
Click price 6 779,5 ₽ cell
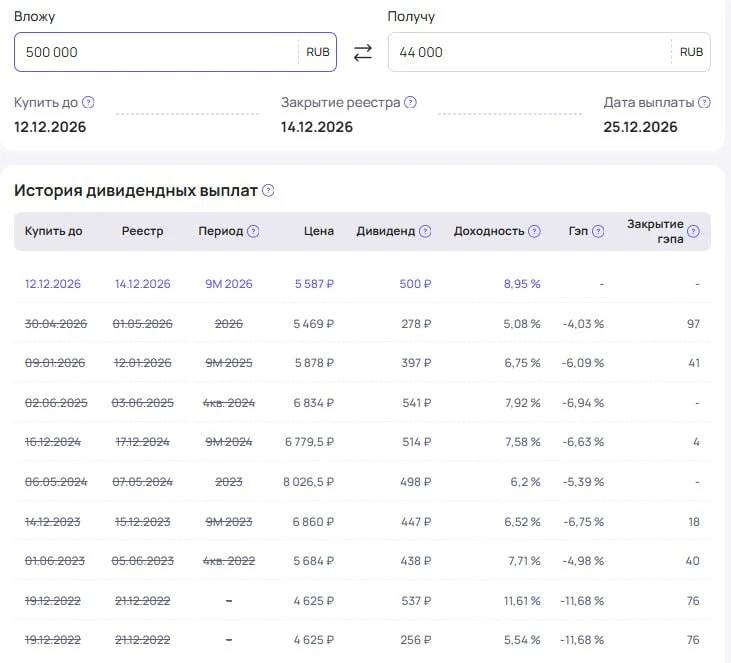pos(310,442)
